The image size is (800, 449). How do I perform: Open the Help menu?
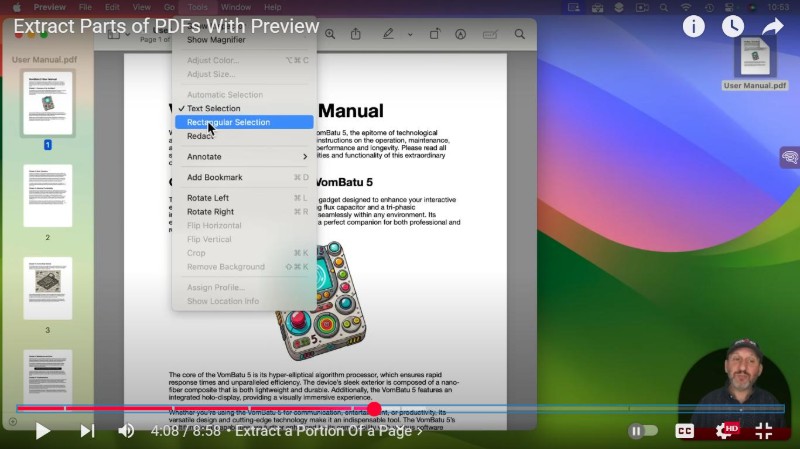tap(272, 7)
